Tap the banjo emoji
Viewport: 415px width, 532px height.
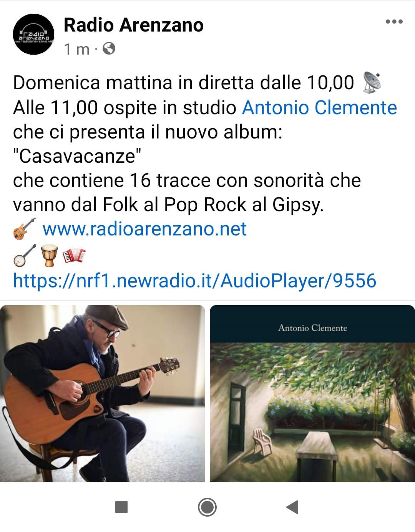[24, 255]
